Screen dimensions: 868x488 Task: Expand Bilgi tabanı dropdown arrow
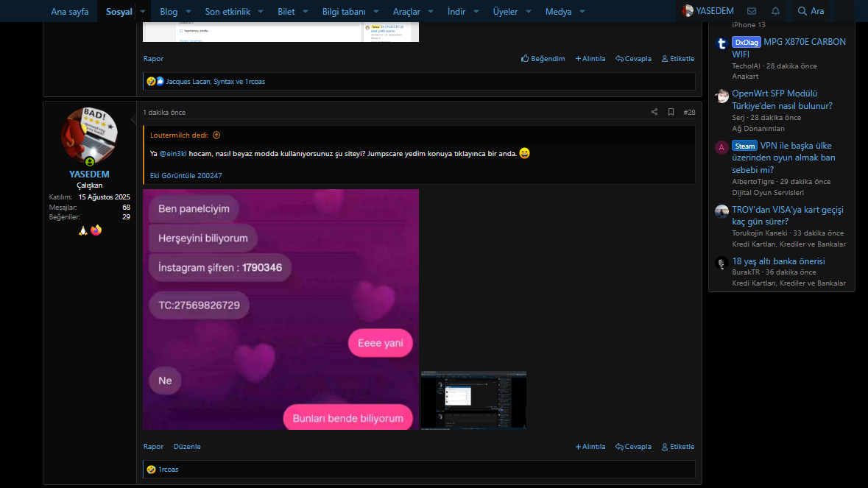(x=376, y=11)
